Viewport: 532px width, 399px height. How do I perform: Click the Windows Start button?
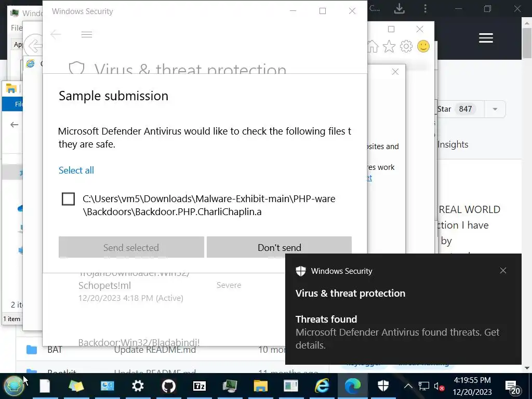[14, 386]
